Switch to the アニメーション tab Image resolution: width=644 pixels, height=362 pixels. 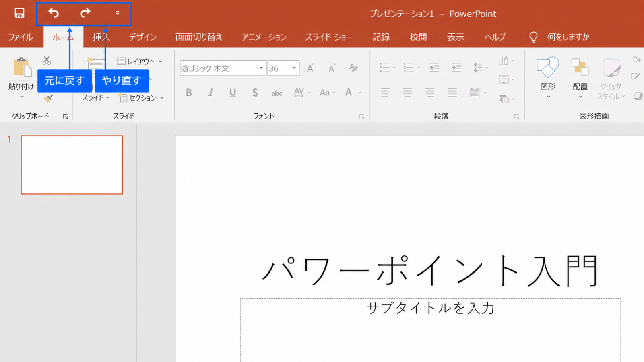pos(264,37)
